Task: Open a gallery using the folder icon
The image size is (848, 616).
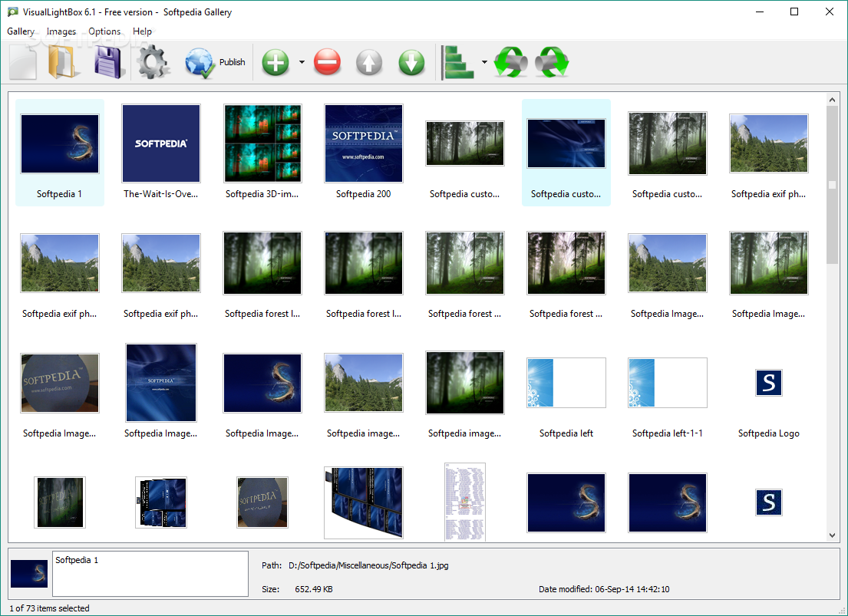Action: (x=64, y=63)
